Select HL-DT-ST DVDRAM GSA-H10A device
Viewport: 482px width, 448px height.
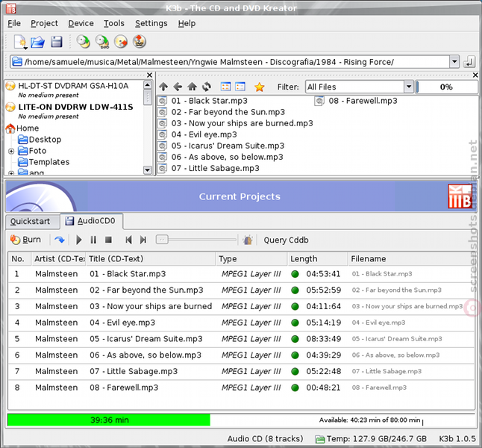(x=73, y=86)
